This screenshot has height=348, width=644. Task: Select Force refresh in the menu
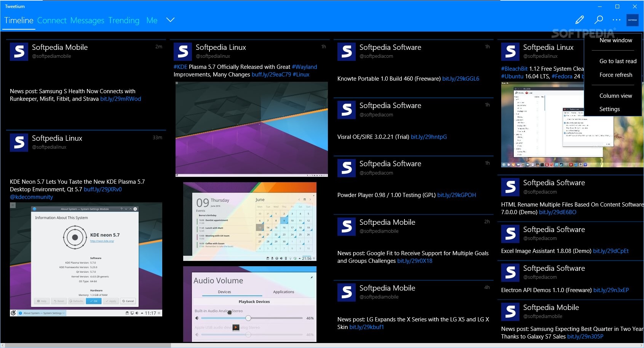tap(616, 75)
